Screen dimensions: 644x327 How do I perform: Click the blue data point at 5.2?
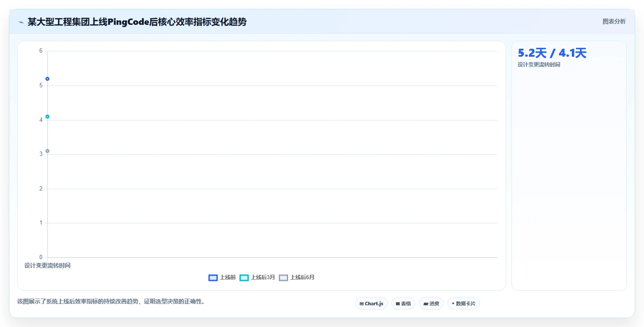pos(47,79)
